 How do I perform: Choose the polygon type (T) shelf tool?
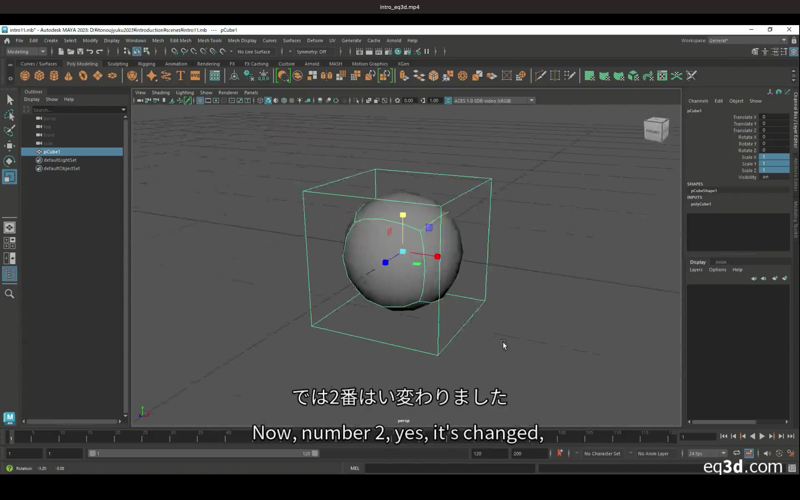coord(181,75)
